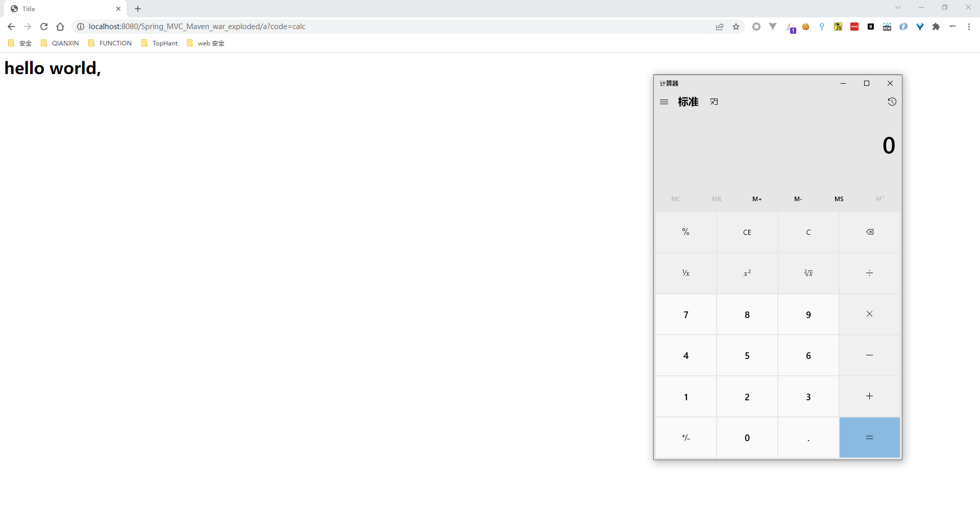Close the Title tab
The width and height of the screenshot is (980, 531).
click(x=118, y=9)
